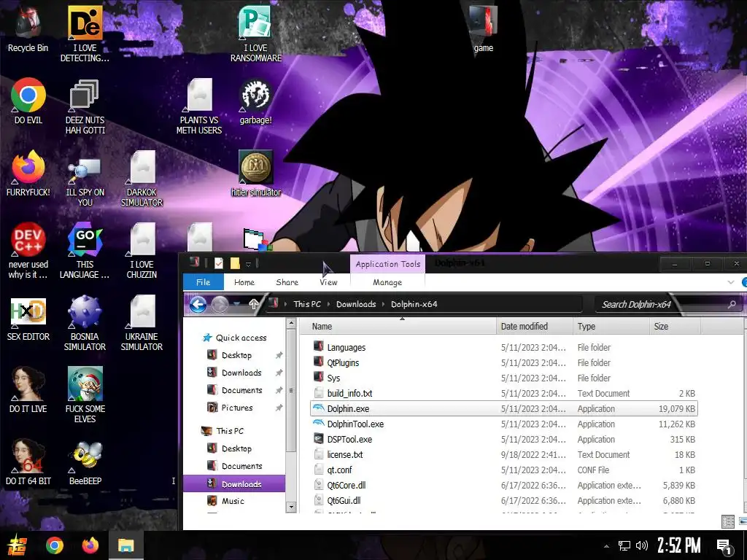Open the Customize Quick Access Toolbar dropdown
The height and width of the screenshot is (560, 747).
[248, 264]
